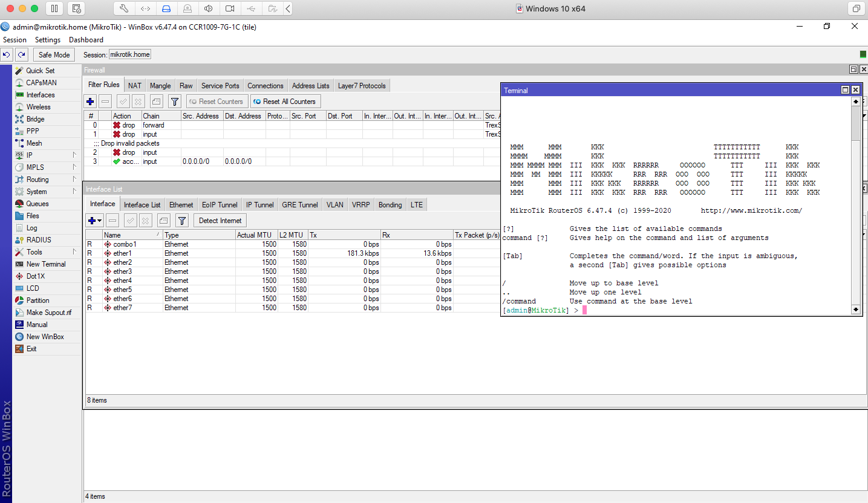
Task: Switch to the Layer7 Protocols tab
Action: click(x=362, y=86)
